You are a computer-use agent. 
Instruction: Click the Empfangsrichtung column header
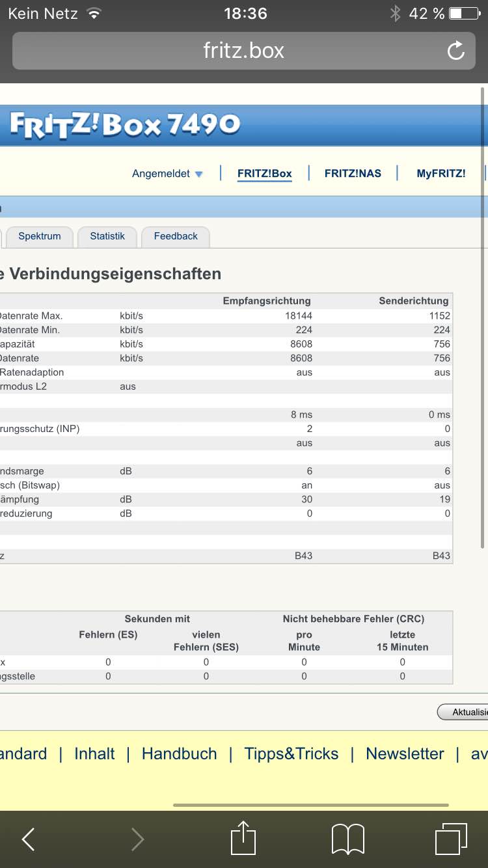(267, 301)
